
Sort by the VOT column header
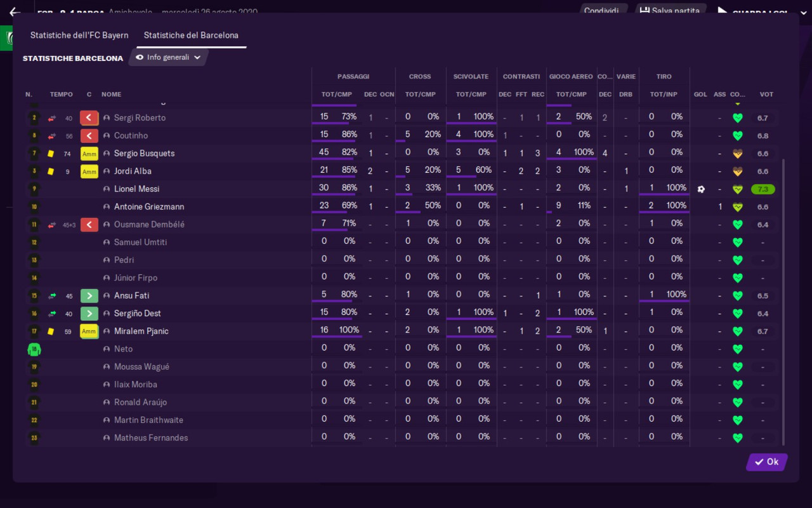[766, 95]
